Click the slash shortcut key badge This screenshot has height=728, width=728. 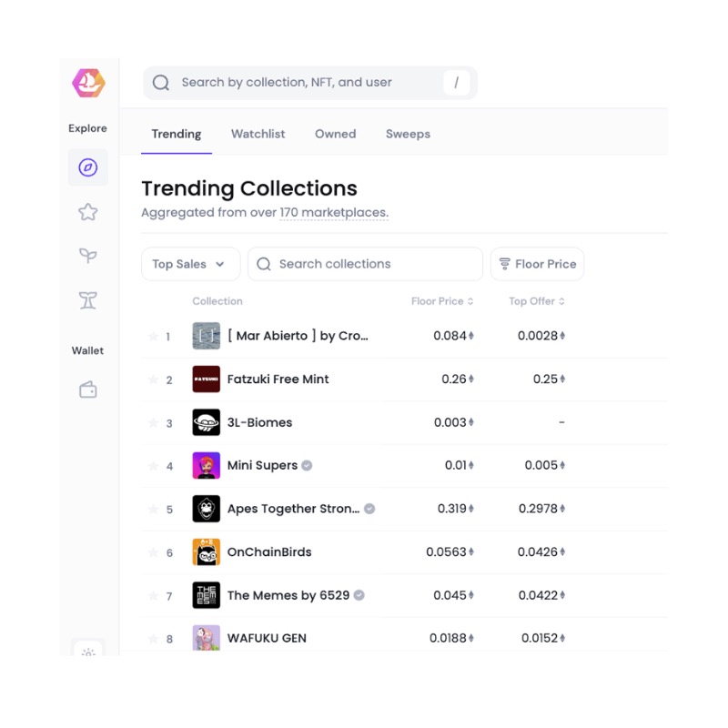[457, 83]
